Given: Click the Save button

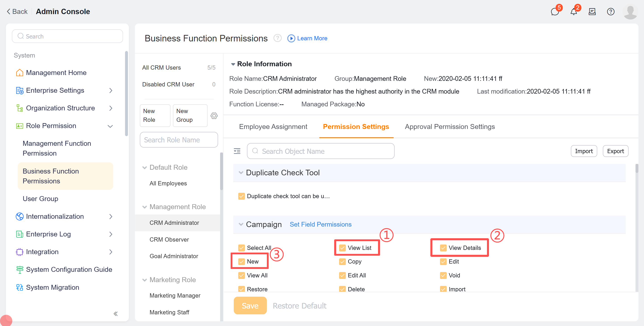Looking at the screenshot, I should pos(250,305).
